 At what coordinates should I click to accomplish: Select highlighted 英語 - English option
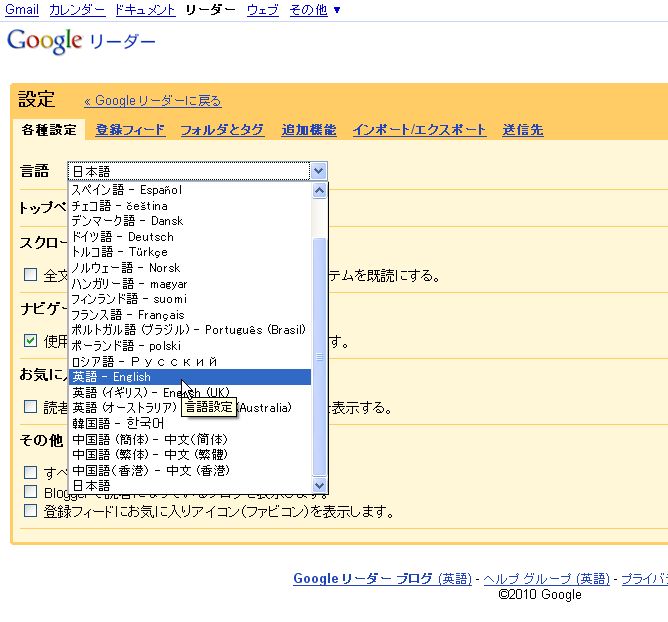click(190, 377)
